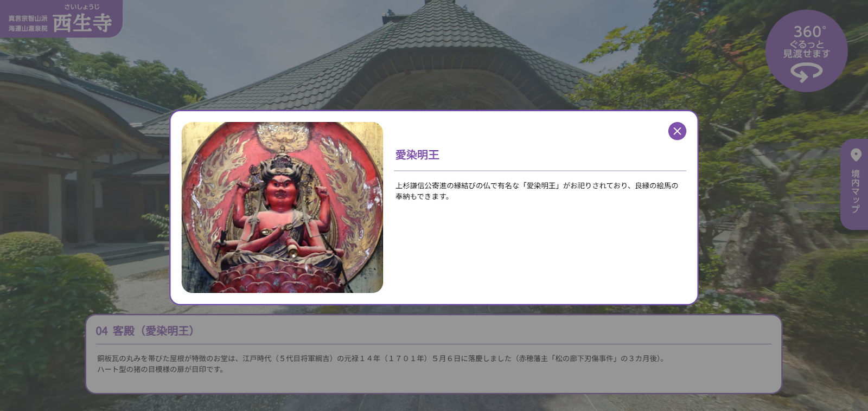Click the 愛染明王 statue photo

click(x=282, y=207)
